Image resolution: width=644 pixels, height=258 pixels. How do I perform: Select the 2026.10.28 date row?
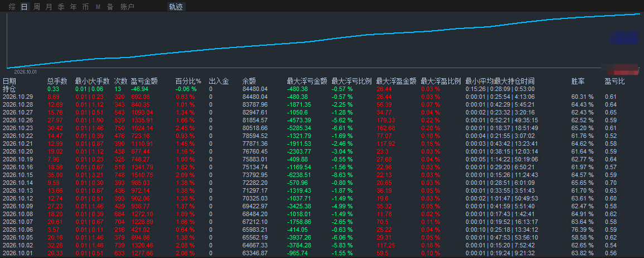(x=322, y=104)
